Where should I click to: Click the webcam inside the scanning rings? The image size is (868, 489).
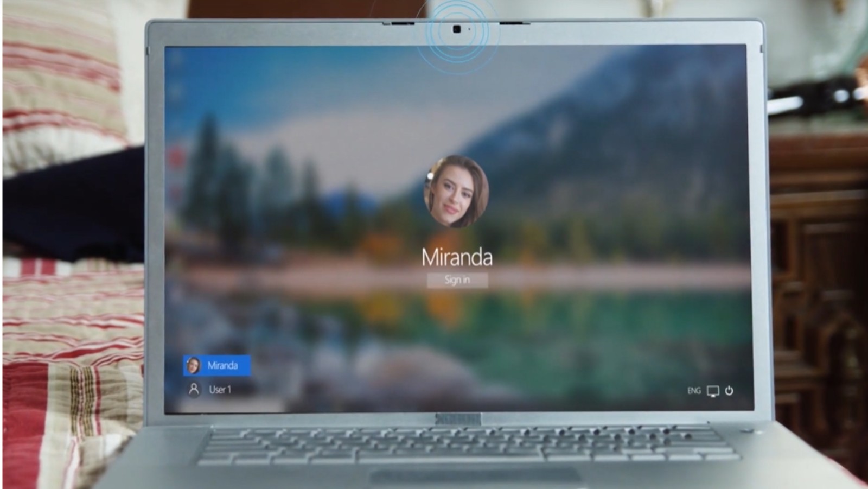tap(457, 29)
